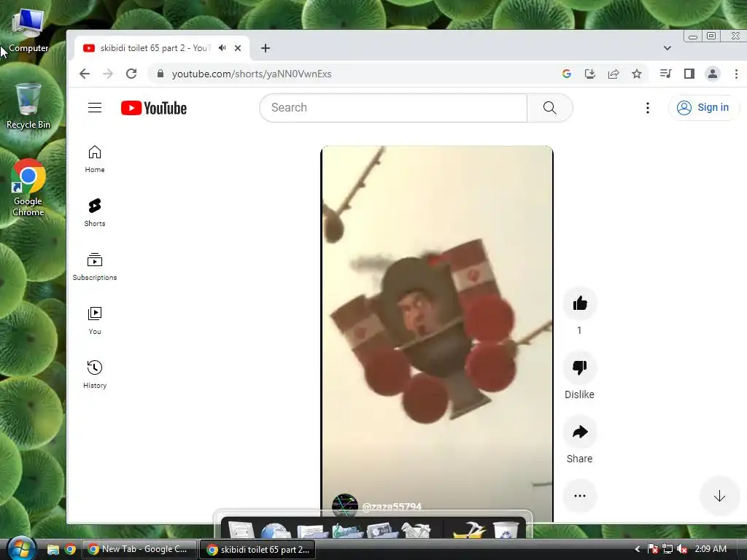Viewport: 747px width, 560px height.
Task: Select the Recycle Bin desktop icon
Action: point(28,106)
